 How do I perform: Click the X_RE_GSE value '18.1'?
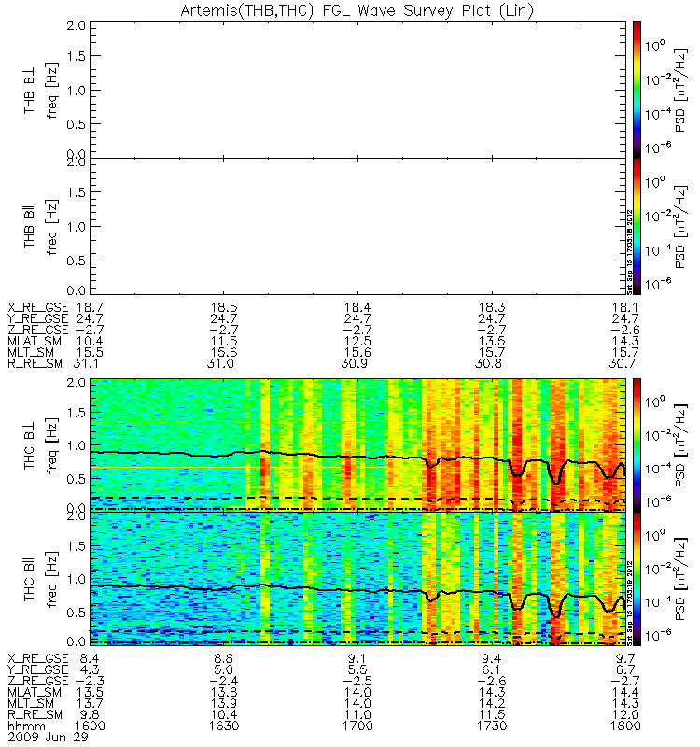[625, 307]
